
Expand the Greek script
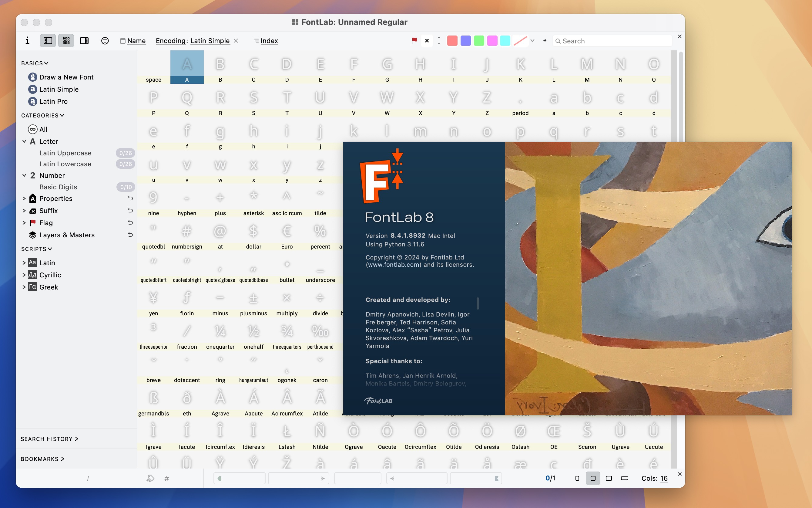(x=24, y=286)
